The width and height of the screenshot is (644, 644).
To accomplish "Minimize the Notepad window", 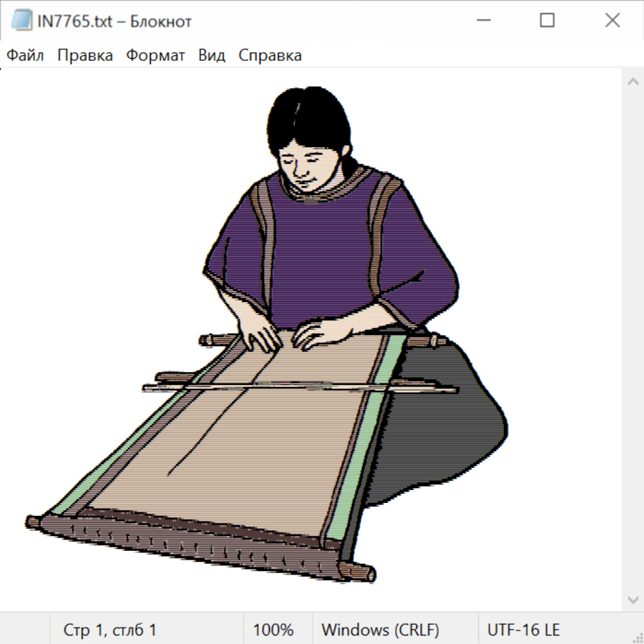I will (x=482, y=21).
